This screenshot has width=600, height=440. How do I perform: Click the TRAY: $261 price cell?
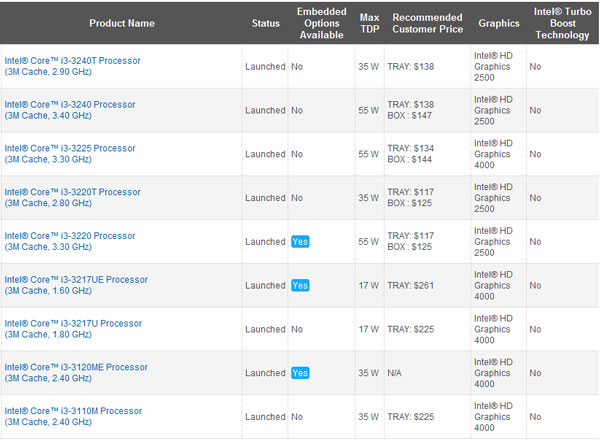coord(412,286)
